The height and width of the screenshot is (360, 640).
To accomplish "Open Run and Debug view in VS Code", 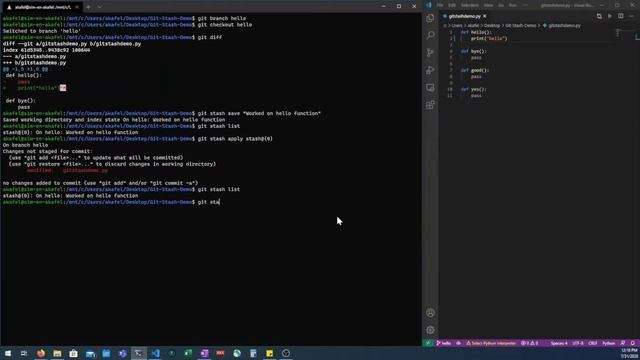I will pyautogui.click(x=430, y=70).
